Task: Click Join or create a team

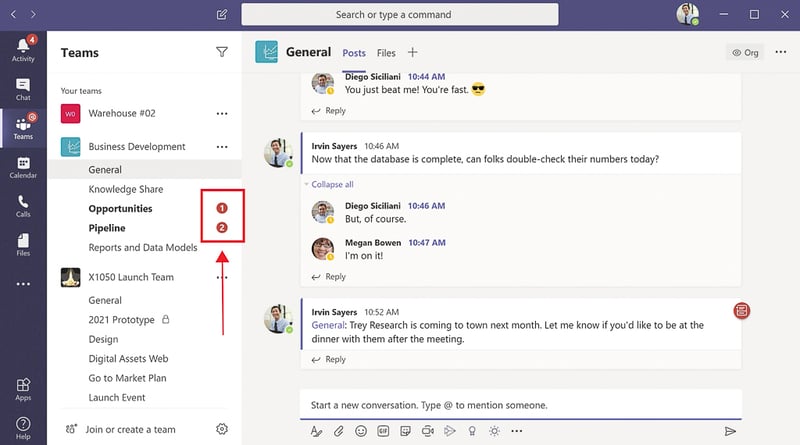Action: coord(131,429)
